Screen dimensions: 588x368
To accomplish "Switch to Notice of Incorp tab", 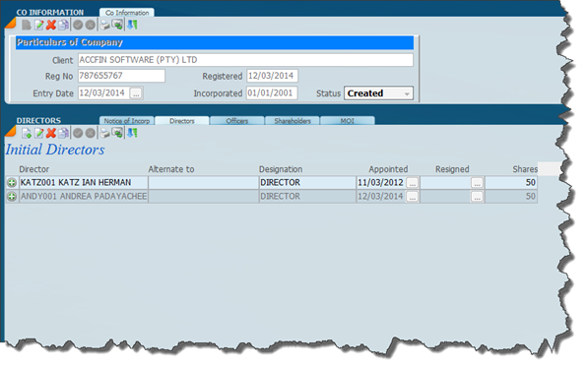I will click(127, 121).
